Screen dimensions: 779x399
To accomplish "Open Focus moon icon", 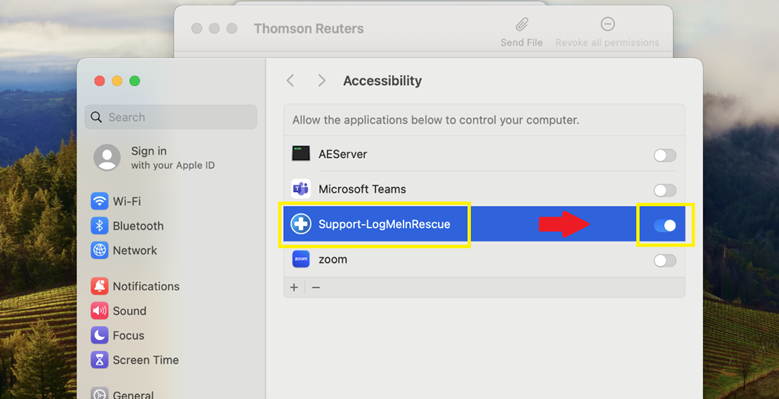I will pyautogui.click(x=99, y=335).
